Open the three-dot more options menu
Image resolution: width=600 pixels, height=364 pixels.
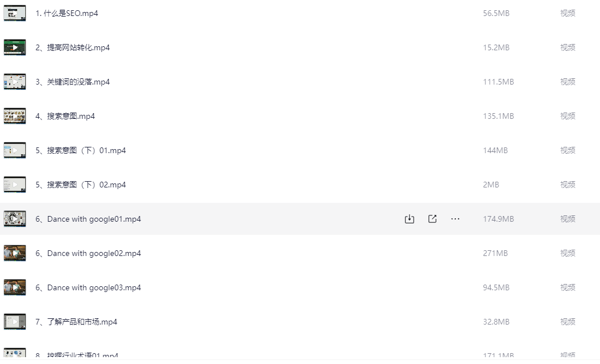tap(455, 219)
